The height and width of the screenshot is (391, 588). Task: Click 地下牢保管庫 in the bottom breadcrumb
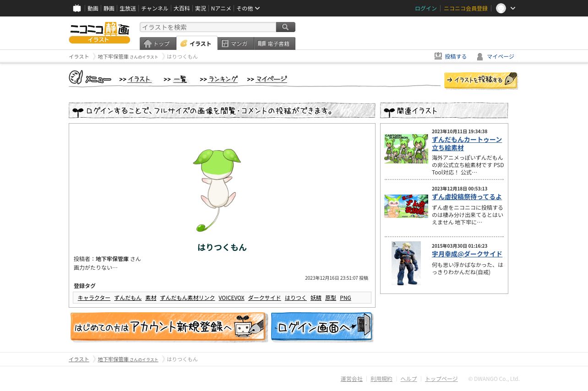[x=113, y=359]
